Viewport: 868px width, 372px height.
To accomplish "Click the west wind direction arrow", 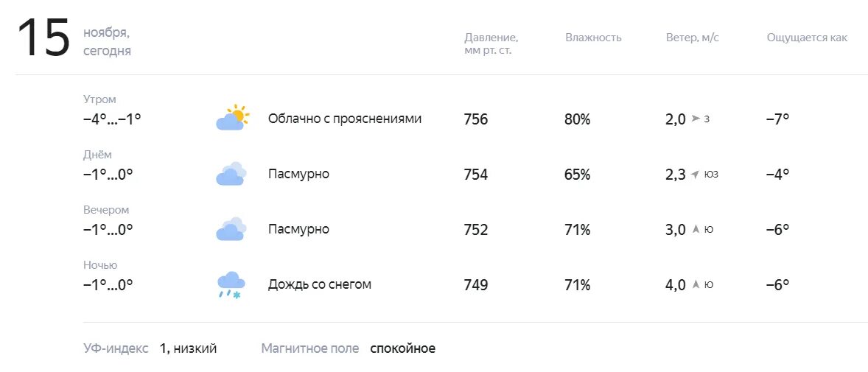I will point(696,119).
